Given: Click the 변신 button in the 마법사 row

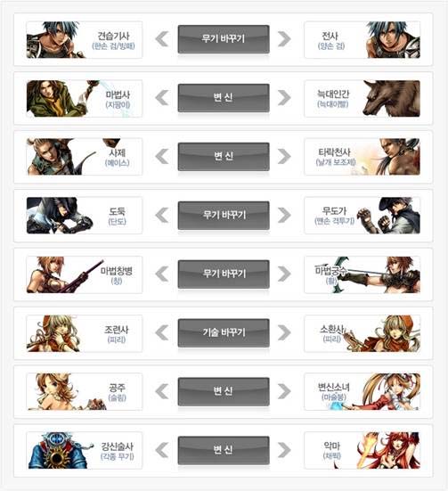Looking at the screenshot, I should [224, 98].
